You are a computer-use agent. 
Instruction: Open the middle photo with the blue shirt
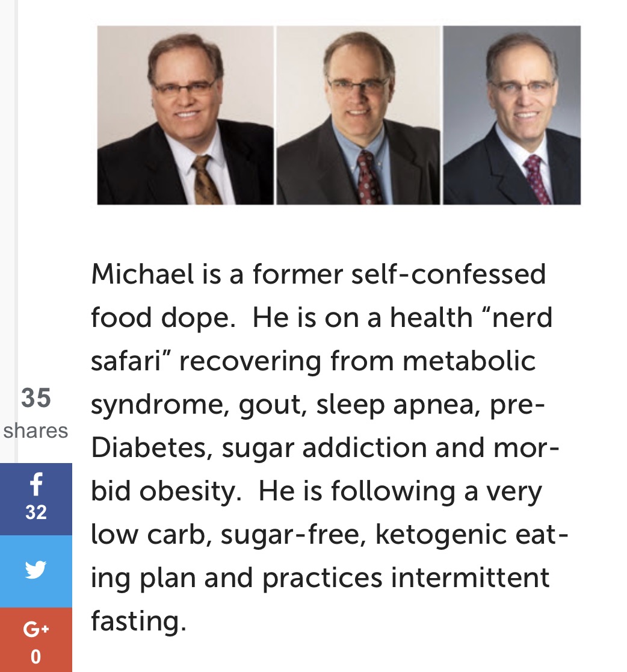click(x=358, y=115)
